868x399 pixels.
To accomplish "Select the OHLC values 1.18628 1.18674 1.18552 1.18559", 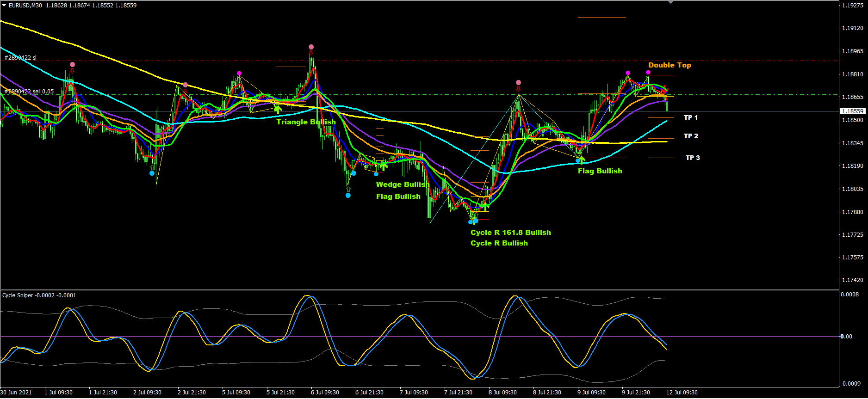I will pyautogui.click(x=91, y=6).
